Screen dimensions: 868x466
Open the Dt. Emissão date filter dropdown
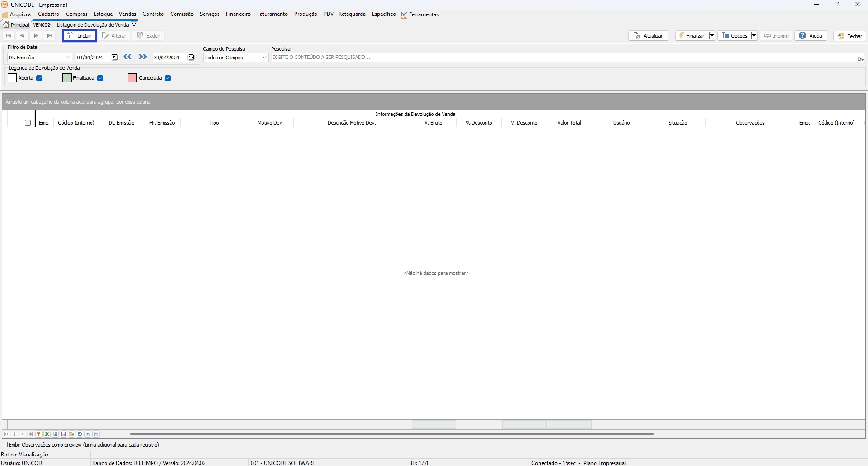point(68,58)
